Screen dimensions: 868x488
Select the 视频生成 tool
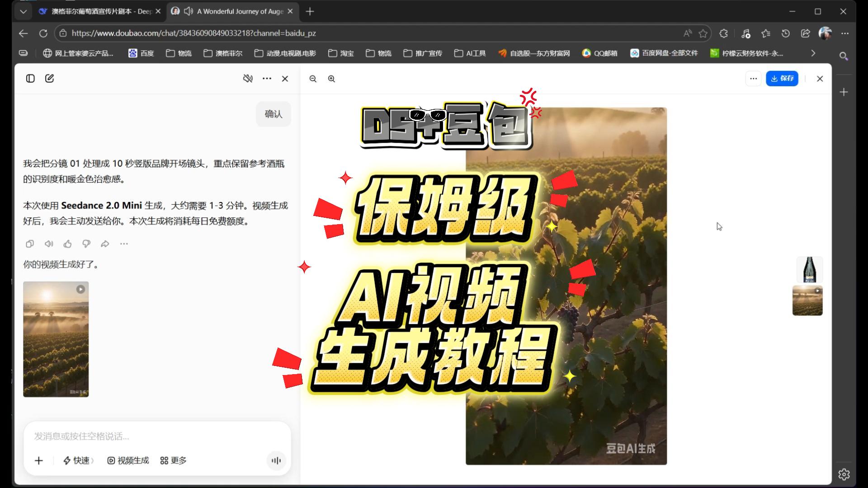pos(128,460)
